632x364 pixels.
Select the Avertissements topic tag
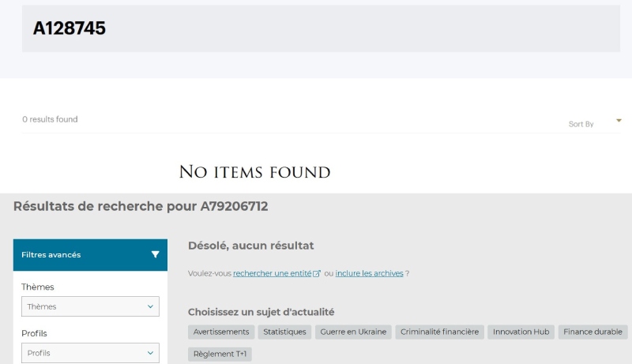pyautogui.click(x=221, y=332)
